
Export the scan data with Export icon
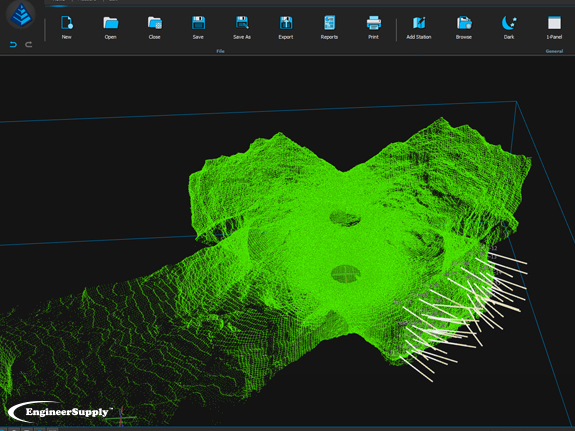[286, 27]
